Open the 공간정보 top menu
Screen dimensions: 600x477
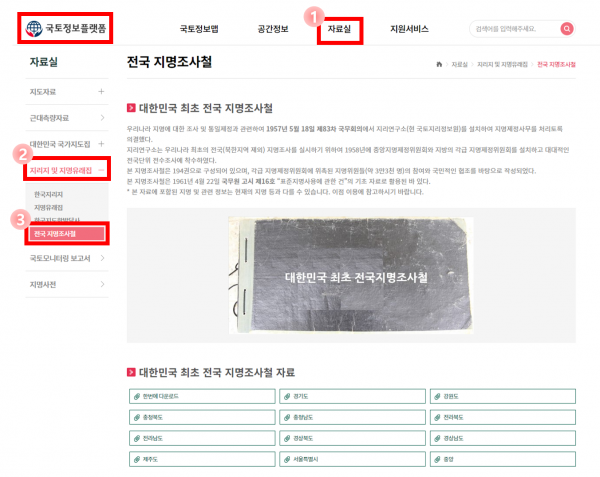click(273, 29)
